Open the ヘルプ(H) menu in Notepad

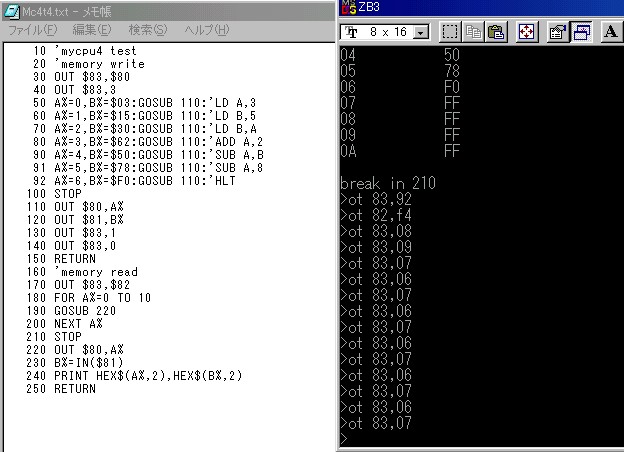[207, 30]
